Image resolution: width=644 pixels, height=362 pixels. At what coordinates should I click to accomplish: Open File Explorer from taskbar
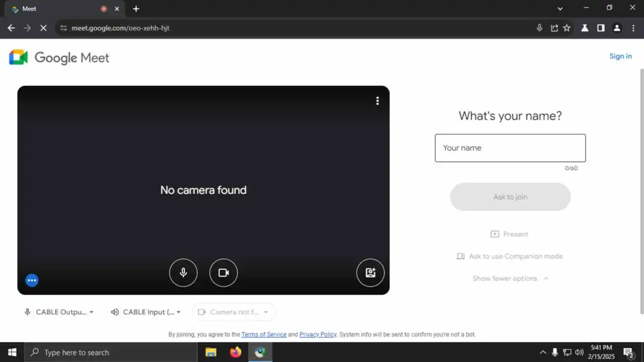click(x=211, y=352)
